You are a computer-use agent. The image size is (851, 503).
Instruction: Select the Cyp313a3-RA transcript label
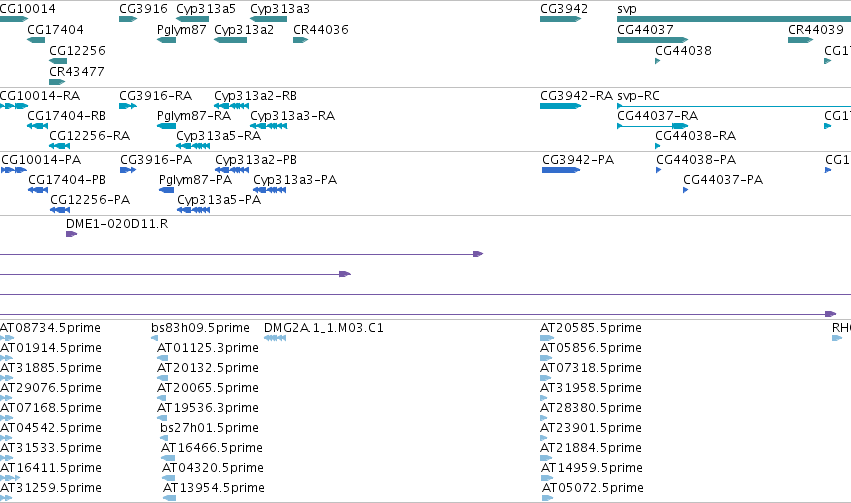tap(293, 116)
